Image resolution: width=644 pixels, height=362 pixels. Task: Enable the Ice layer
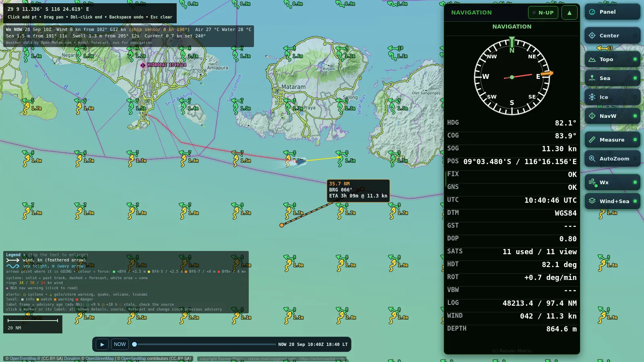click(612, 97)
